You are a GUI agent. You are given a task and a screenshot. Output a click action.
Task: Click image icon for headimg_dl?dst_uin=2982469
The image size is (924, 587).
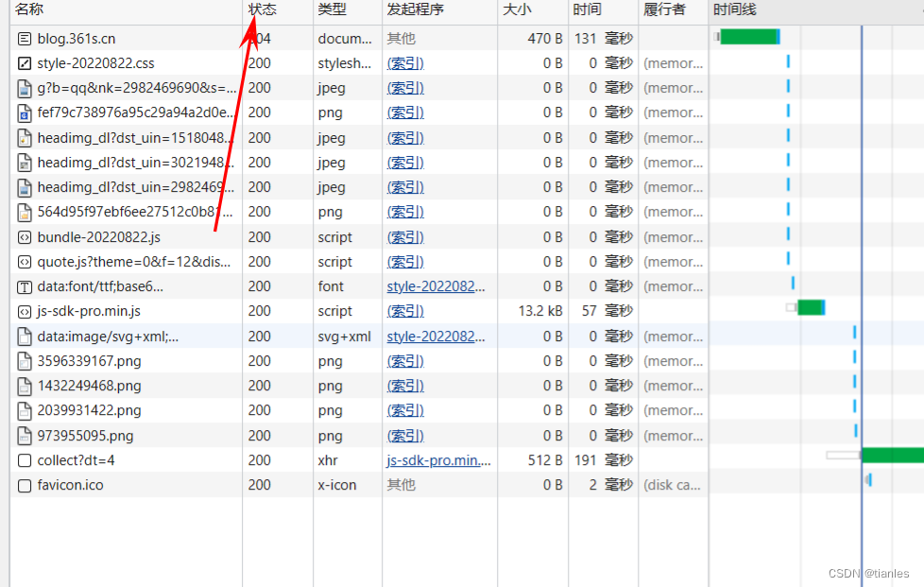click(x=25, y=188)
